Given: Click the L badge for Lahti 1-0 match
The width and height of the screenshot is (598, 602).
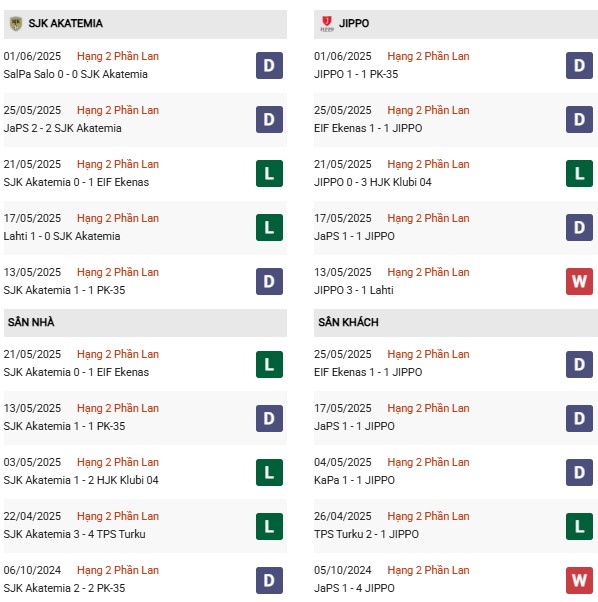Looking at the screenshot, I should [269, 227].
